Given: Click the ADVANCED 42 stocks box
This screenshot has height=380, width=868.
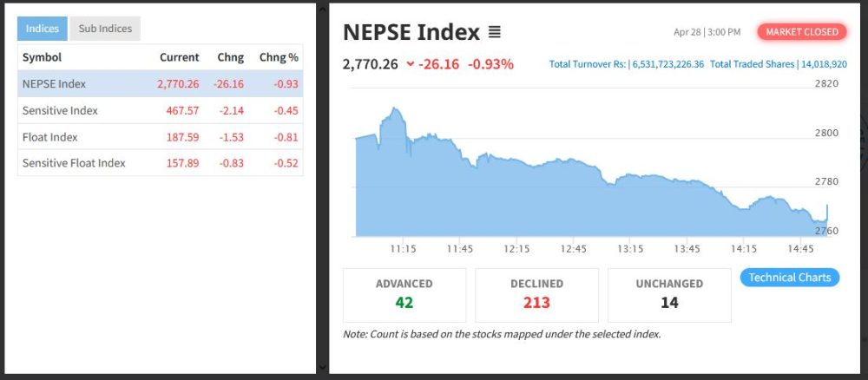Looking at the screenshot, I should [x=404, y=295].
